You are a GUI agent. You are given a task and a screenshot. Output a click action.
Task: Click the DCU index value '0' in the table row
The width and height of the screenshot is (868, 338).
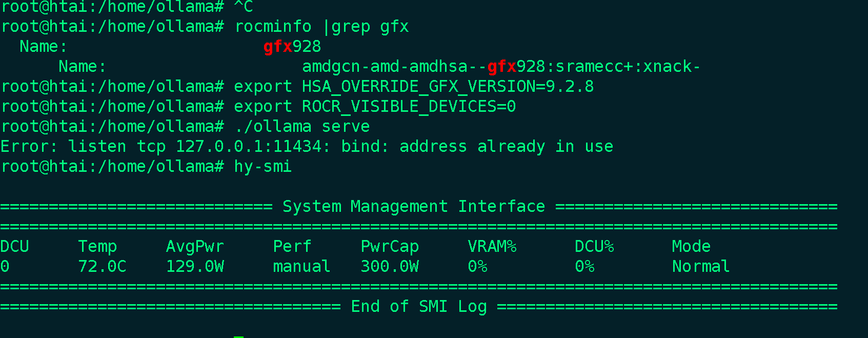[5, 267]
